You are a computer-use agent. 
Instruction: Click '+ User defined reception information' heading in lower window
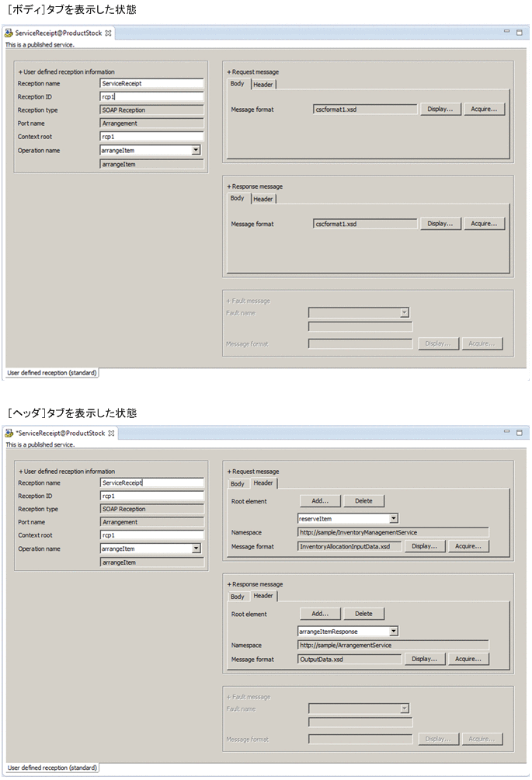(67, 471)
